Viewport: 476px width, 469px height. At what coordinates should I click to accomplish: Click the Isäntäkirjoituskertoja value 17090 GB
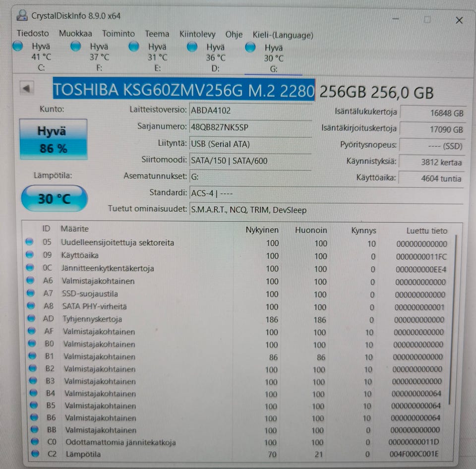tap(432, 129)
